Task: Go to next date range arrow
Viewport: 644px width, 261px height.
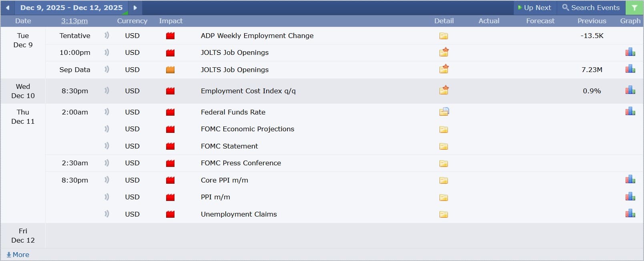Action: coord(135,8)
